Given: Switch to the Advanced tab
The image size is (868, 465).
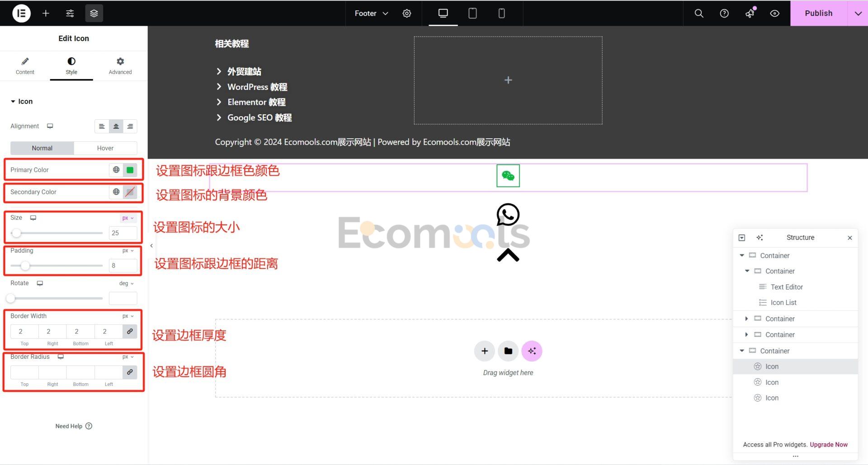Looking at the screenshot, I should [120, 66].
